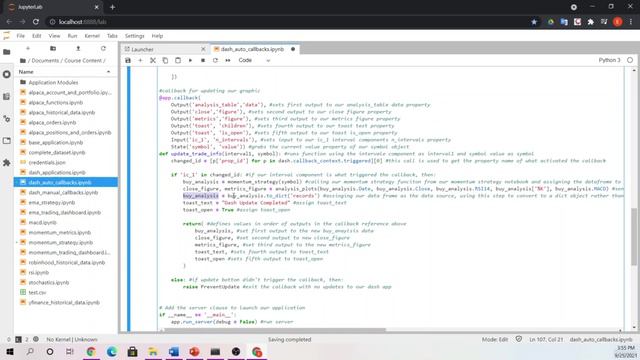Open the View menu

54,36
